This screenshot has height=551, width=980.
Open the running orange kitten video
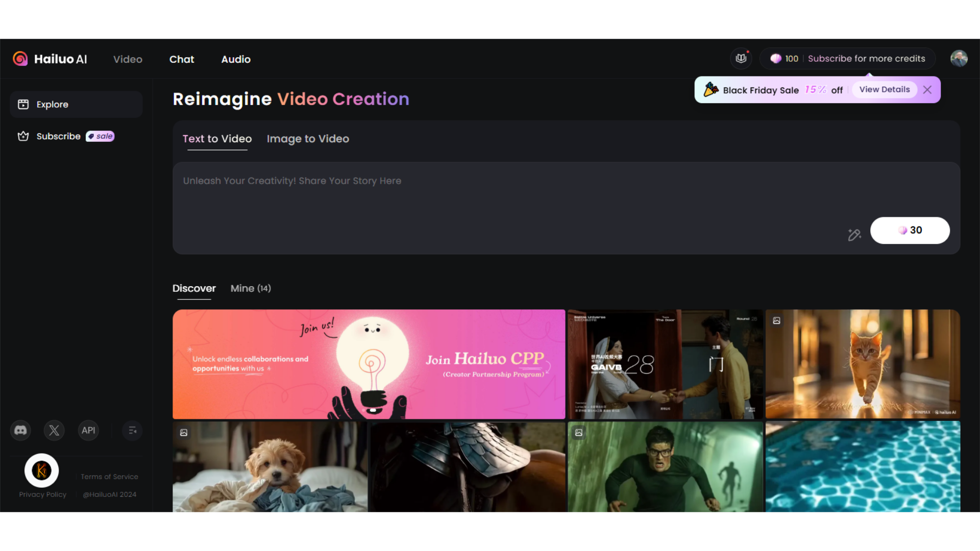coord(863,364)
